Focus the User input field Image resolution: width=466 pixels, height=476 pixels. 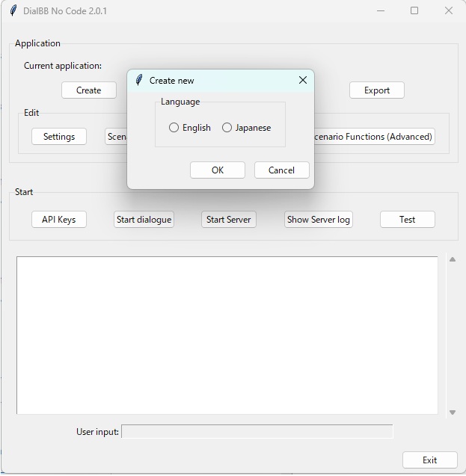click(x=257, y=431)
